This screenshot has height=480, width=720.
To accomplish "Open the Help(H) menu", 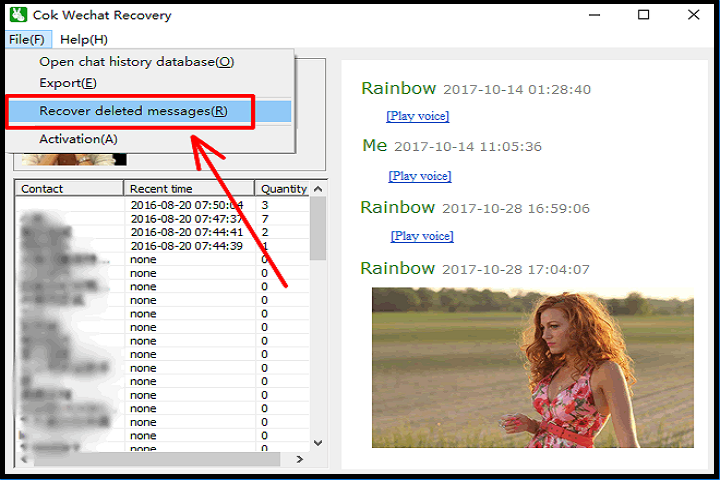I will (84, 39).
